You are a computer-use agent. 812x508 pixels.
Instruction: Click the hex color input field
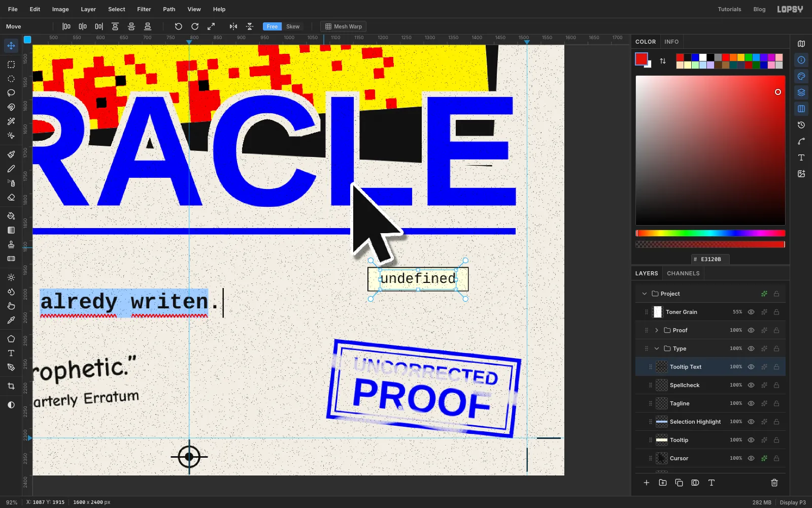[710, 259]
